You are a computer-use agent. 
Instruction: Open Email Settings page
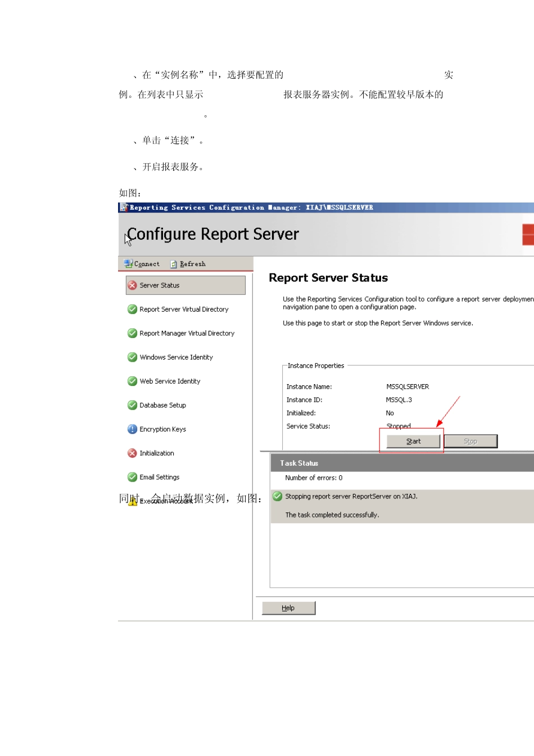pyautogui.click(x=159, y=477)
